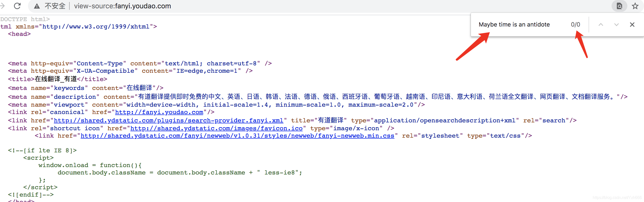
Task: Click the 'application/opensearchdescription+xml' type value
Action: [445, 121]
